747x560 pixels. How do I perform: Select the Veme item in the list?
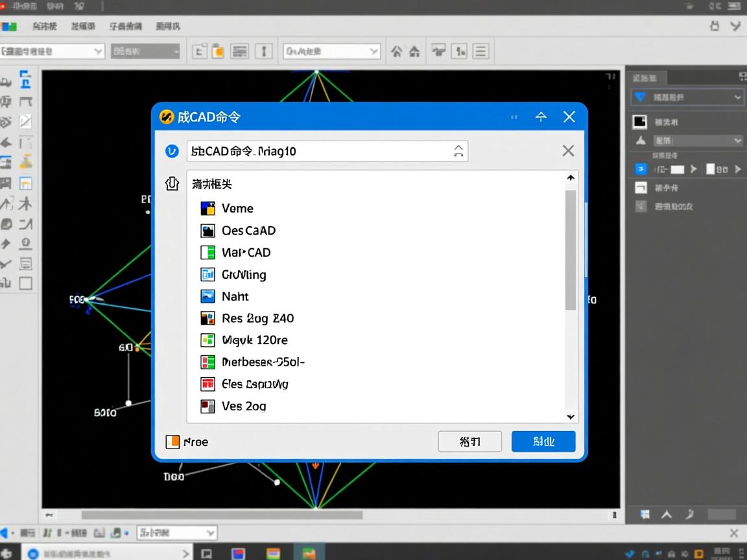[x=237, y=208]
